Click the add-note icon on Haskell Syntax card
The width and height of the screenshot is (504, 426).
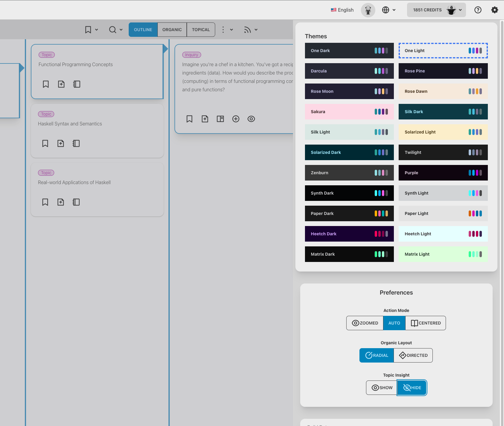[x=61, y=143]
